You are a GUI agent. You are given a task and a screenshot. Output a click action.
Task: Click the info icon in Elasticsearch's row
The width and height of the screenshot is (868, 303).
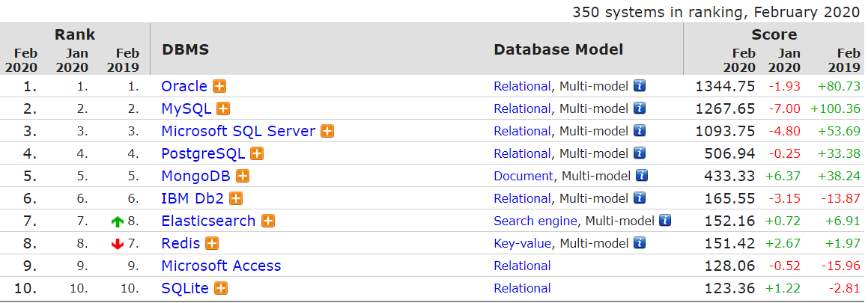coord(665,221)
